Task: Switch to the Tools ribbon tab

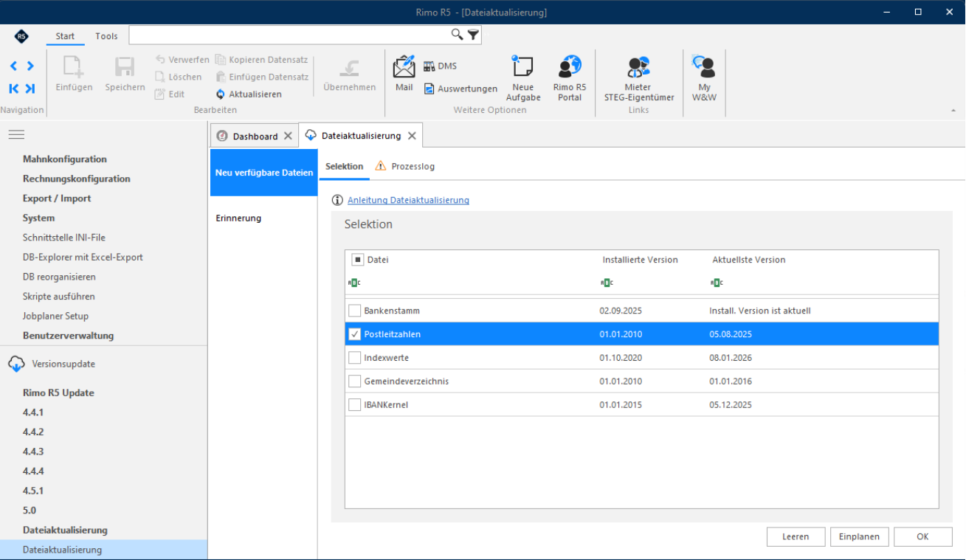Action: [106, 36]
